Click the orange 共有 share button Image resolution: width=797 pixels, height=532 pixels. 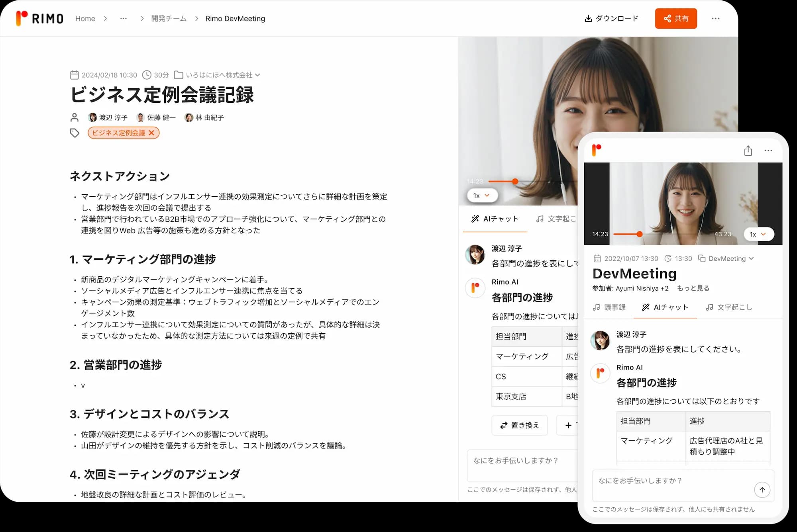tap(676, 18)
